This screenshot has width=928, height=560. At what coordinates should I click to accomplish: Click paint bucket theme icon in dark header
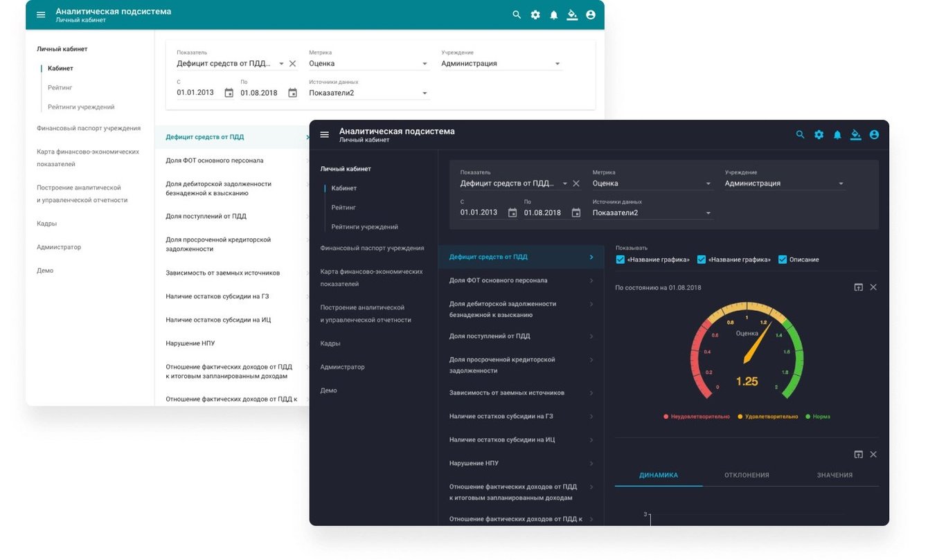coord(856,135)
